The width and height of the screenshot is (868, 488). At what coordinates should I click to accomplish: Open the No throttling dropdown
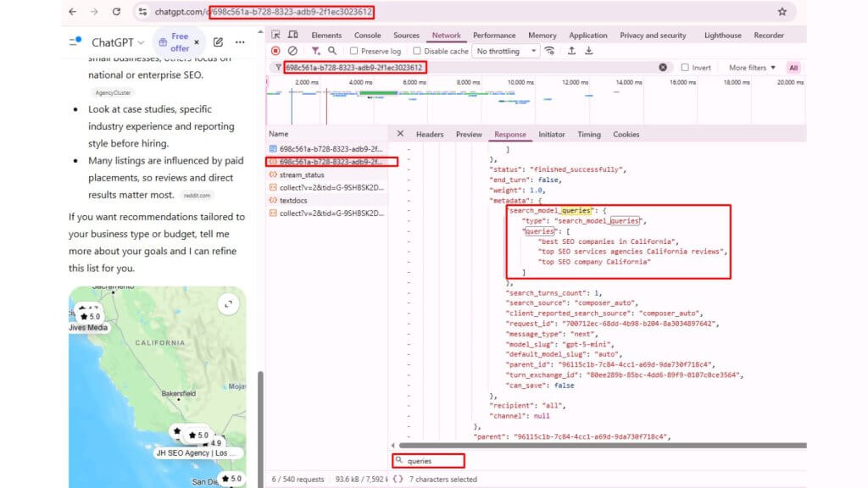click(x=506, y=51)
